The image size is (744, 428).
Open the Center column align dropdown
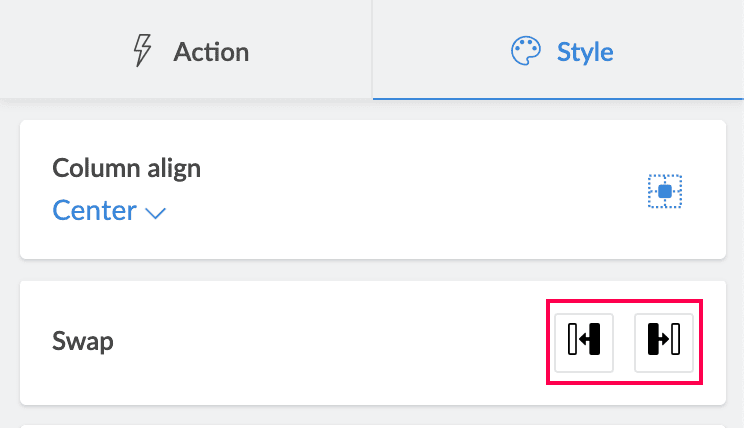click(x=108, y=211)
